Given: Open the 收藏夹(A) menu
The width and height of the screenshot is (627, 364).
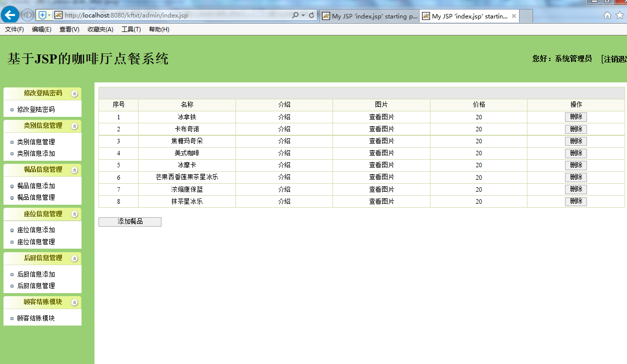Looking at the screenshot, I should (x=100, y=29).
